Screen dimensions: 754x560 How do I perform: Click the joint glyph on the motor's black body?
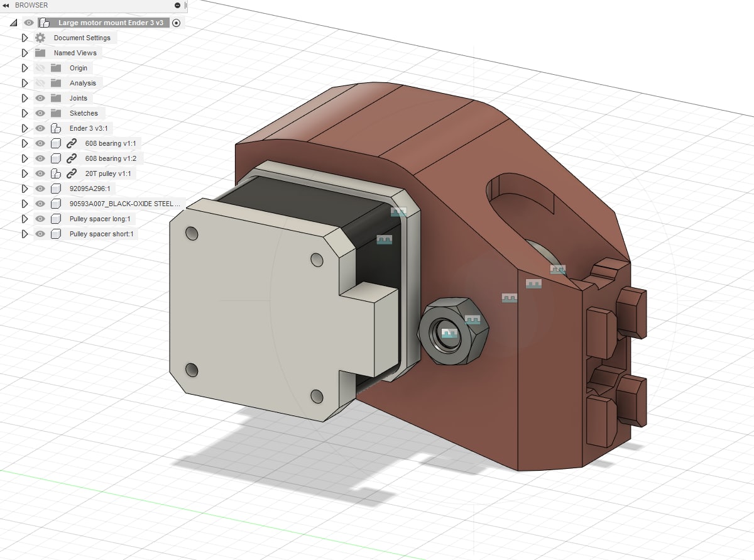384,239
